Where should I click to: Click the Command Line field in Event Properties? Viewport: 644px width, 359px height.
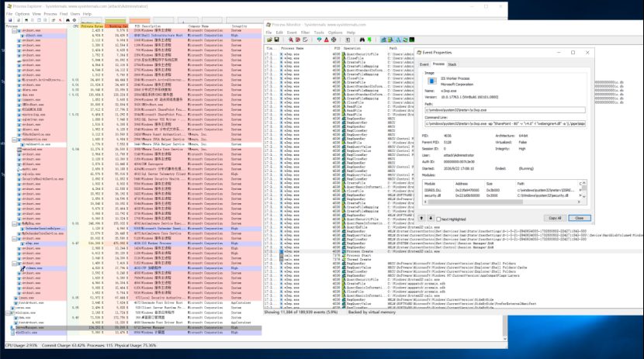coord(505,123)
